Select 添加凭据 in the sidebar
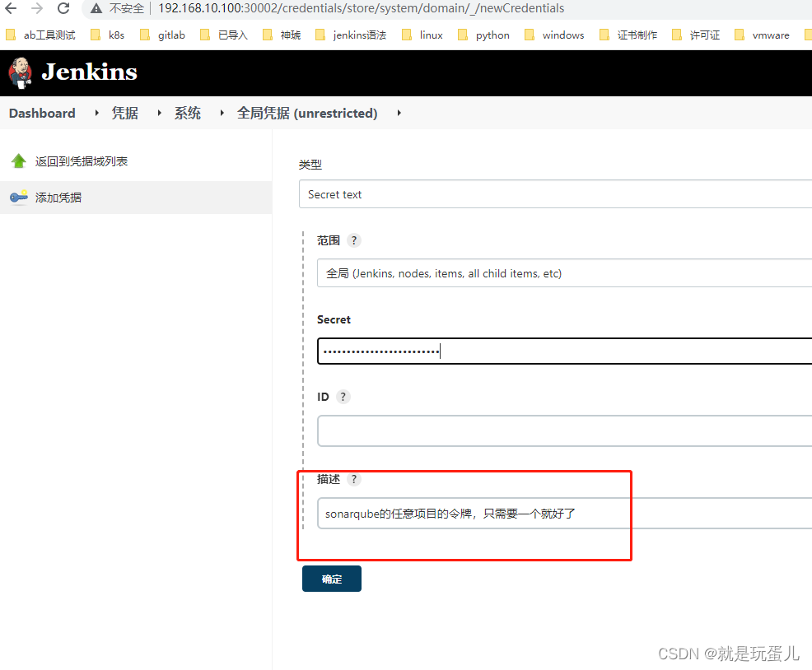This screenshot has width=812, height=670. 58,198
